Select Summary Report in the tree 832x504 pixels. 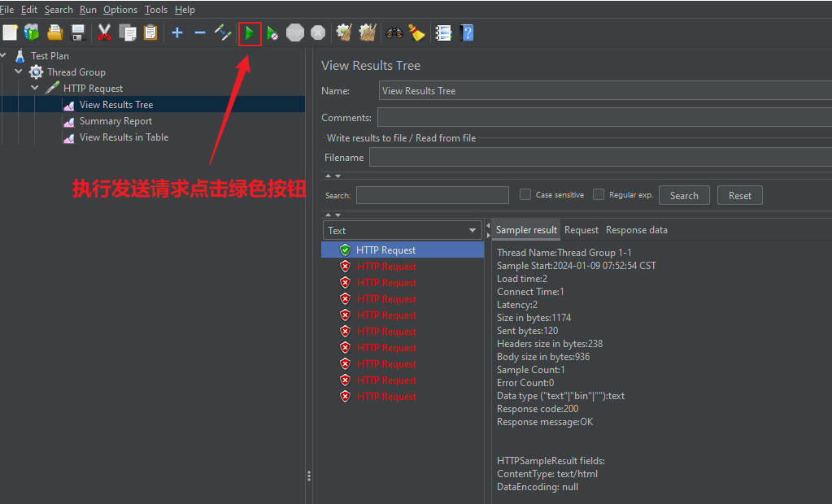pyautogui.click(x=115, y=121)
